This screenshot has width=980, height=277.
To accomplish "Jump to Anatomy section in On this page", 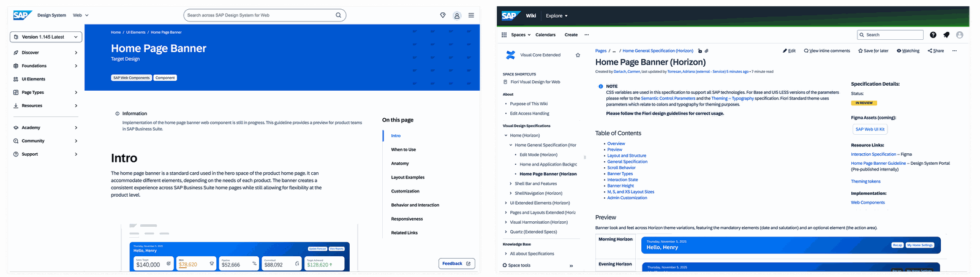I will tap(400, 164).
